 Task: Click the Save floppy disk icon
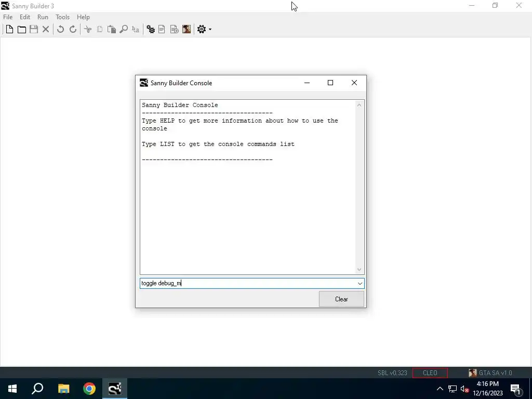(x=34, y=29)
